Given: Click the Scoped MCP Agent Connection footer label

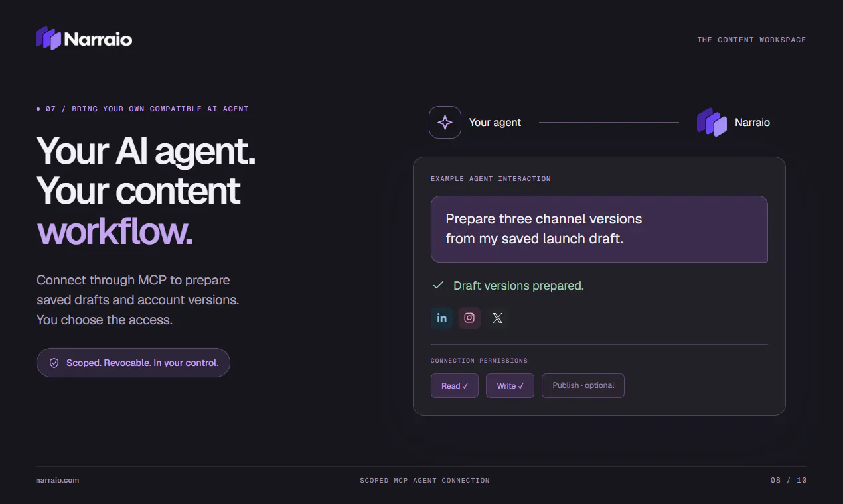Looking at the screenshot, I should (x=425, y=480).
